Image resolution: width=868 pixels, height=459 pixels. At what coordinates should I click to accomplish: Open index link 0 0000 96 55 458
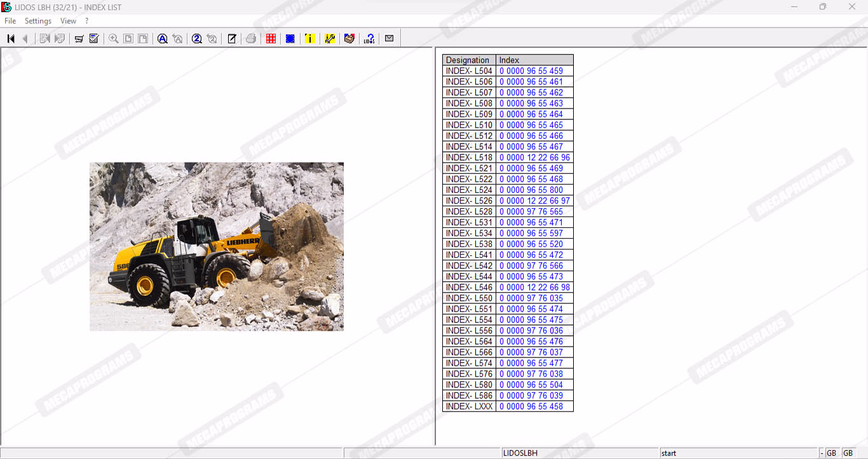[x=531, y=406]
